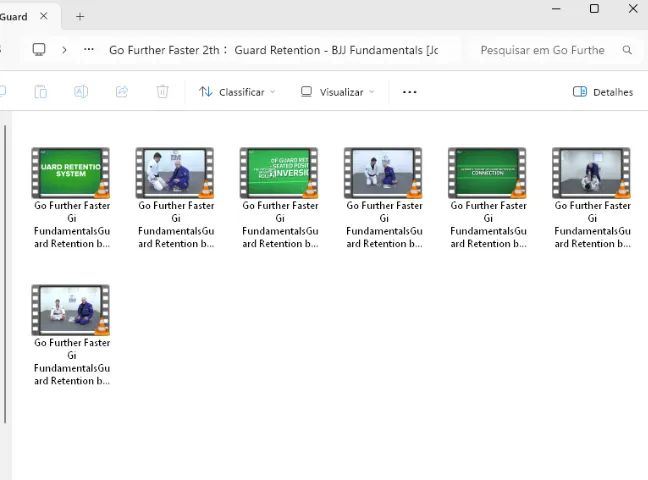The width and height of the screenshot is (648, 480).
Task: Close the Guard tab
Action: [43, 16]
